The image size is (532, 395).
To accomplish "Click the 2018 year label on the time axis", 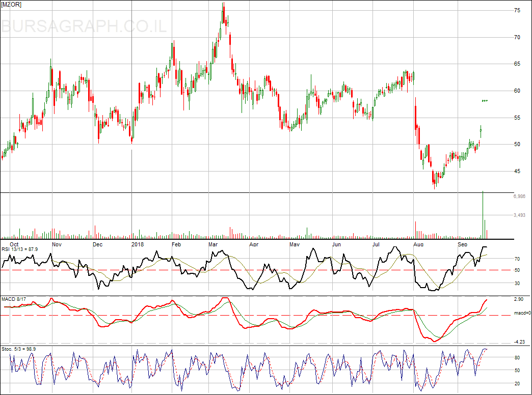I will [138, 244].
